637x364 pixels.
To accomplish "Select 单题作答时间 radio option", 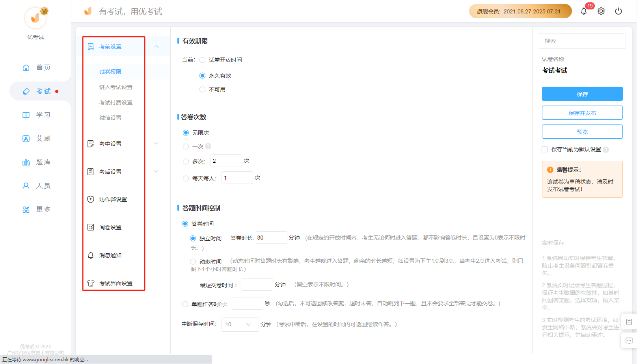I will 185,304.
